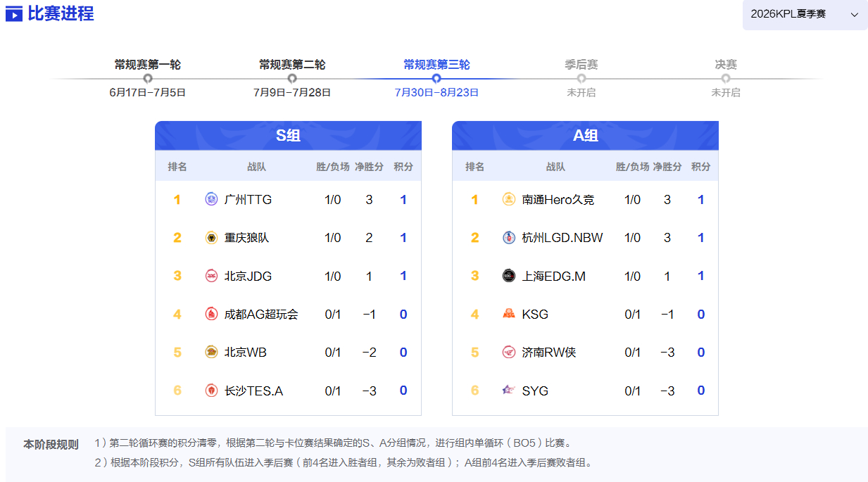Click the 济南RW侠 team name
Viewport: 868px width, 482px height.
pos(549,352)
